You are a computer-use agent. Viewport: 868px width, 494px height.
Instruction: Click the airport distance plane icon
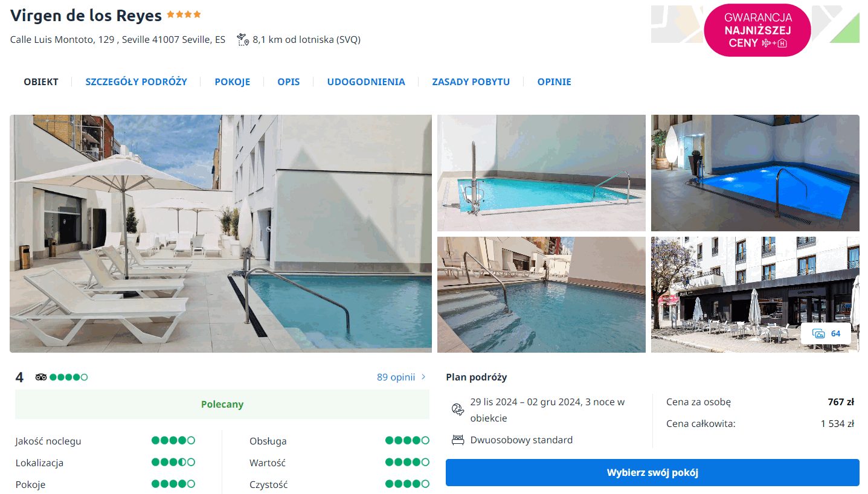[243, 40]
